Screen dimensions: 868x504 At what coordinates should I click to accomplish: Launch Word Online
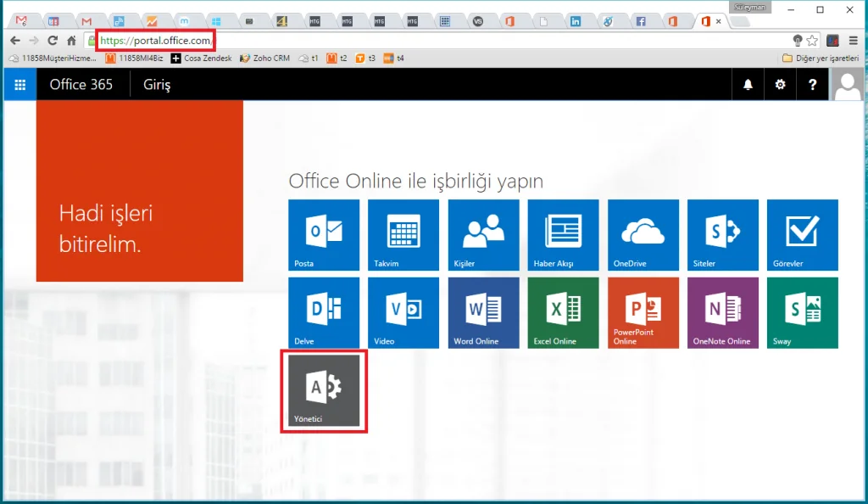tap(483, 312)
